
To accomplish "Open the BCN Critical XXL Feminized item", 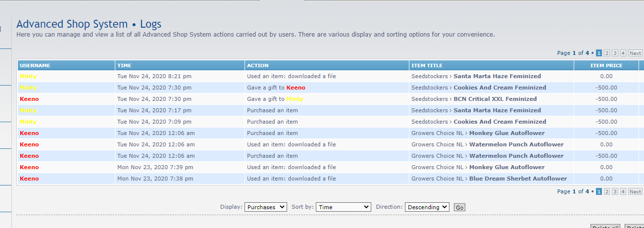I will click(x=495, y=99).
